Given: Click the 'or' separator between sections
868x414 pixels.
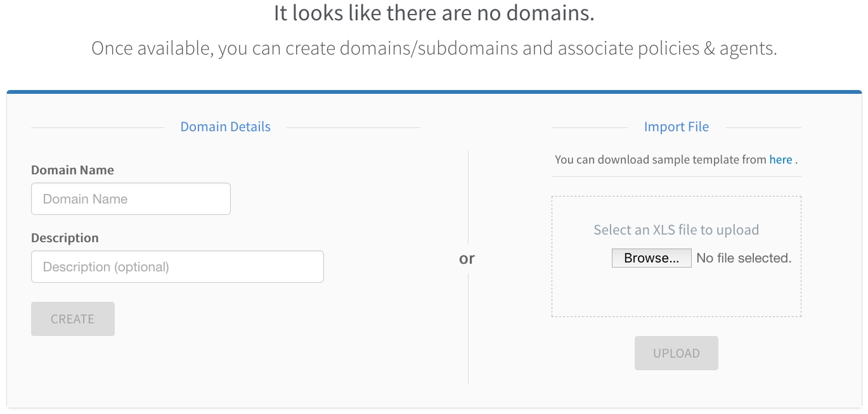Looking at the screenshot, I should pos(467,259).
